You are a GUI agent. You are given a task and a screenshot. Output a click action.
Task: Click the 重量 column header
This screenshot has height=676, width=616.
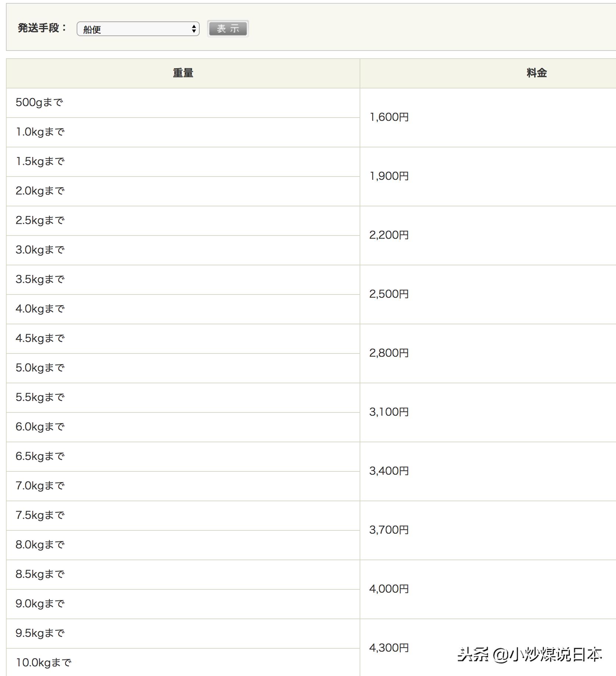point(183,73)
